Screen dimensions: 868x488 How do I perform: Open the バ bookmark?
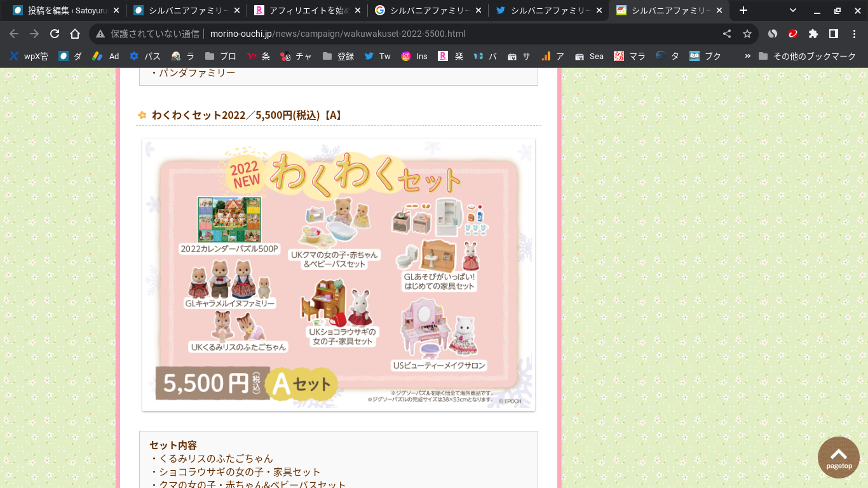(486, 56)
